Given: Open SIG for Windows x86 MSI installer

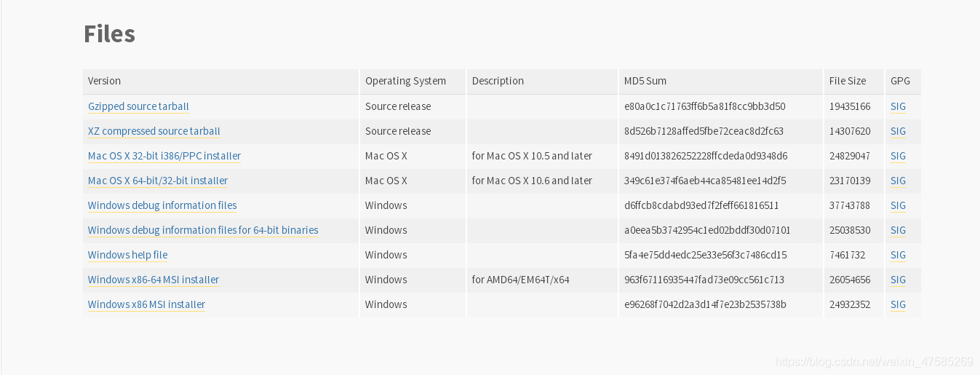Looking at the screenshot, I should pyautogui.click(x=898, y=304).
